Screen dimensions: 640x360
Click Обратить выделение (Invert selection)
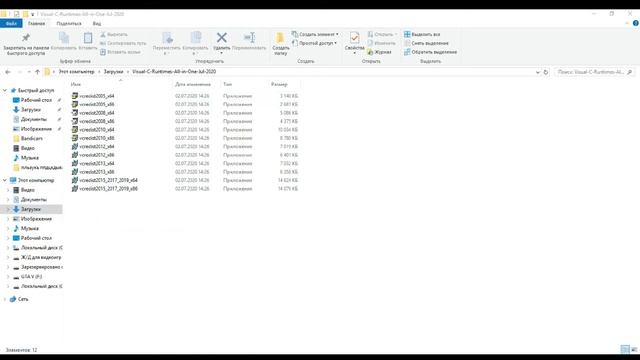coord(430,52)
